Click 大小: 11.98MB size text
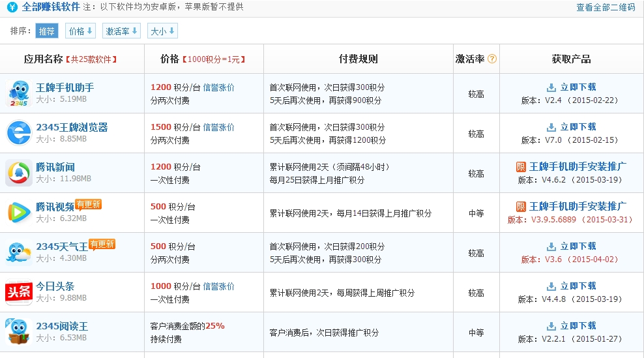The image size is (644, 358). (64, 179)
